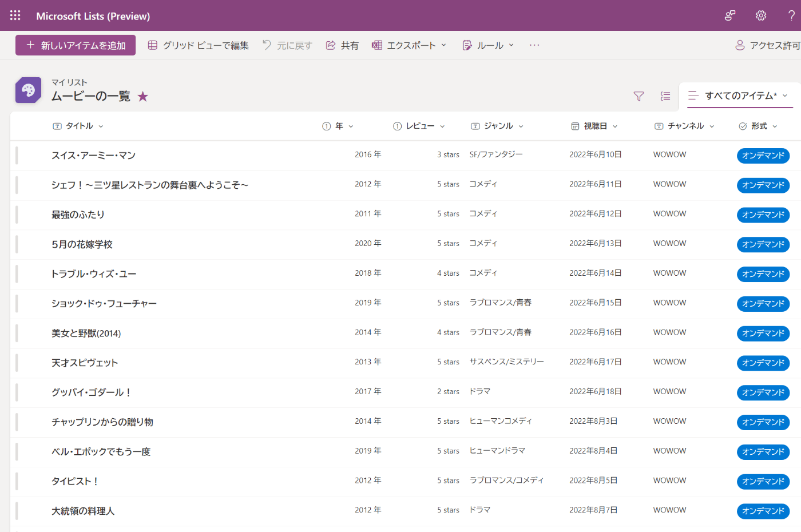
Task: Open the app launcher waffle icon
Action: point(15,15)
